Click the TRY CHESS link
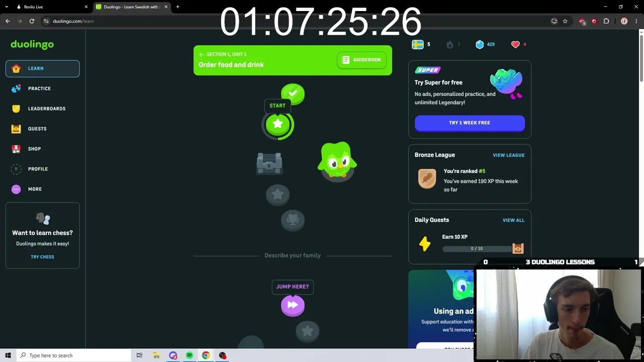Image resolution: width=644 pixels, height=362 pixels. pyautogui.click(x=42, y=257)
